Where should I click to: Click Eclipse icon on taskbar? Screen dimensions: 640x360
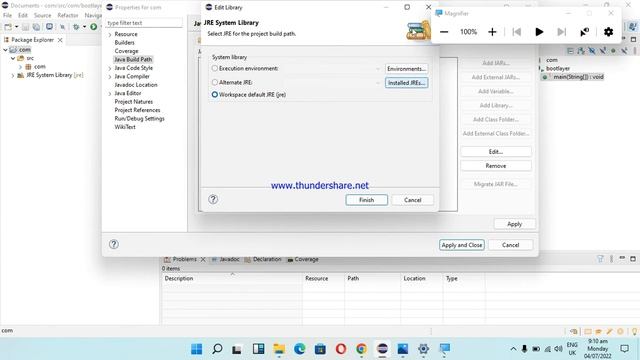click(x=382, y=349)
